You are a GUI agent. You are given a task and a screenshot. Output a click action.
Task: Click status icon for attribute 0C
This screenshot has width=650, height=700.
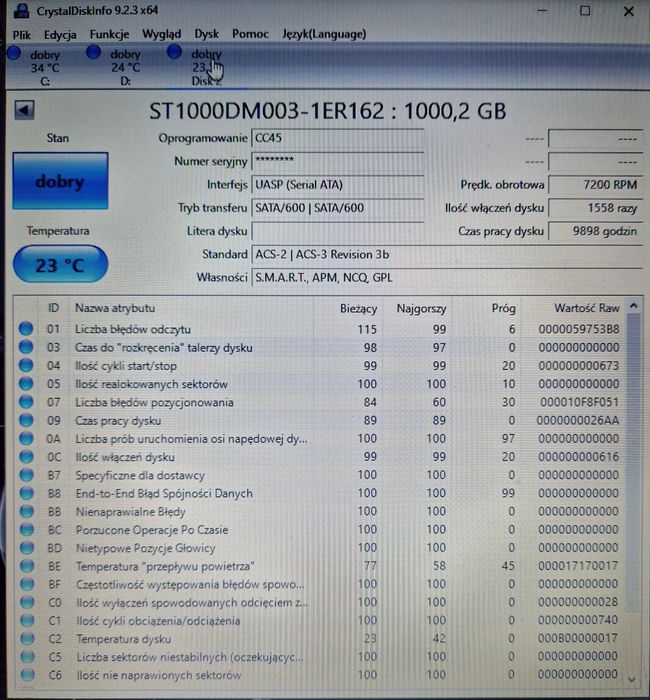26,457
